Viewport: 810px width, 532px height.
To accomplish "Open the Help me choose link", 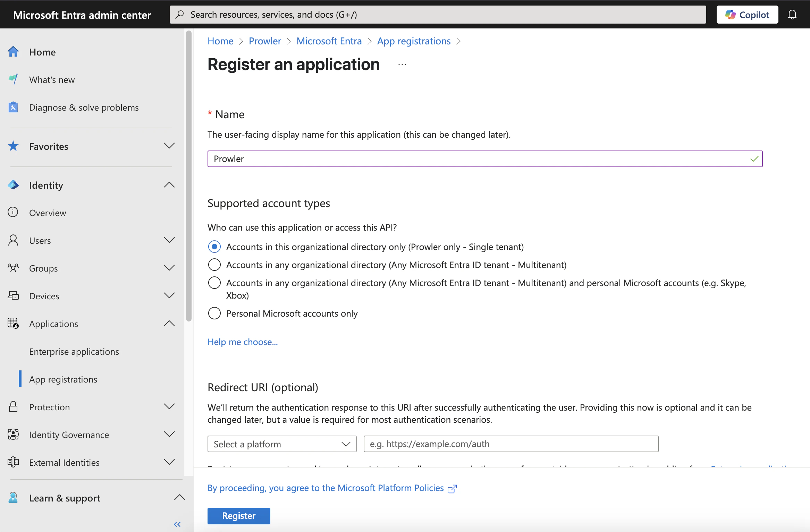I will (x=242, y=342).
